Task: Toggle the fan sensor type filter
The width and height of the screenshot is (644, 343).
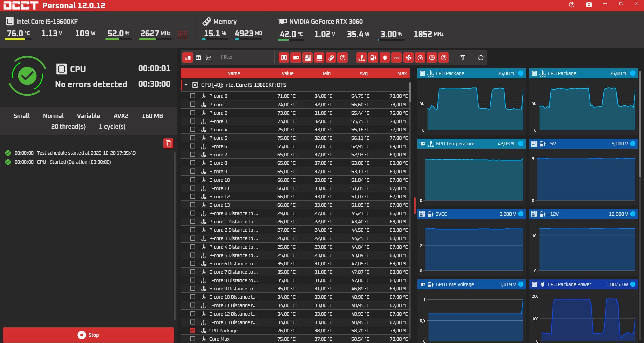Action: pos(409,58)
